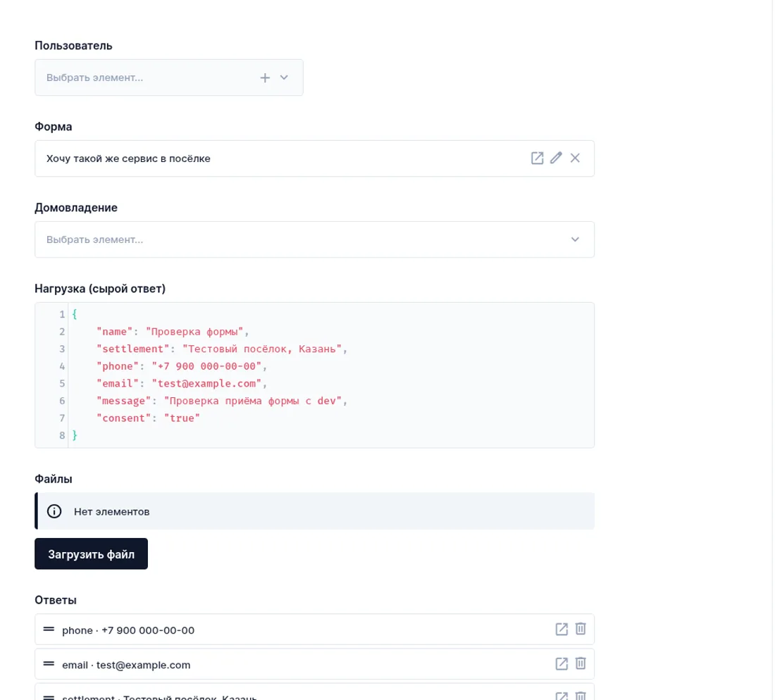Click the info icon beside Нет элементов

coord(54,511)
